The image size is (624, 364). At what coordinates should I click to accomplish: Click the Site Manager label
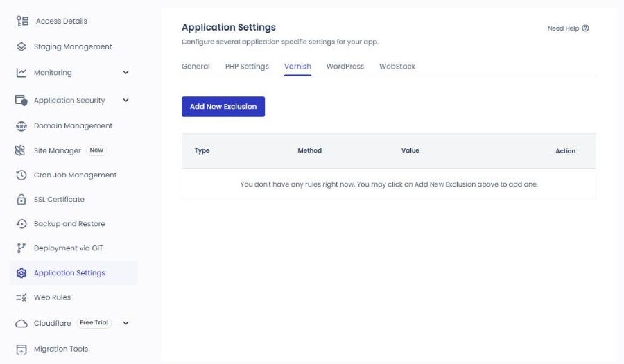tap(58, 150)
